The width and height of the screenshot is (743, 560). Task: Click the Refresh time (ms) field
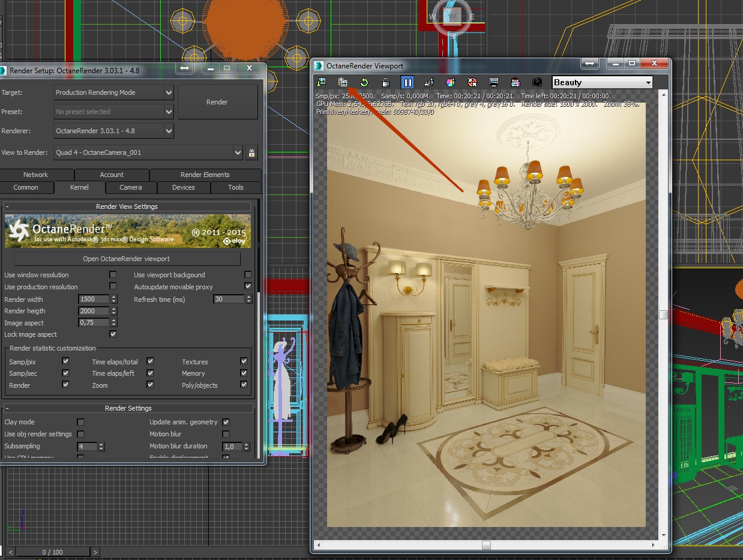(x=228, y=299)
